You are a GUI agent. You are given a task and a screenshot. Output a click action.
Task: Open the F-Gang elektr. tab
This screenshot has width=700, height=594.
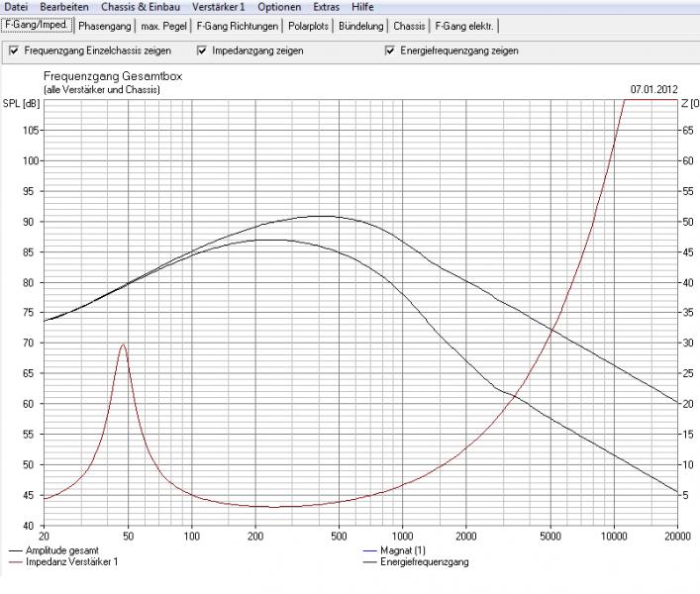point(465,26)
